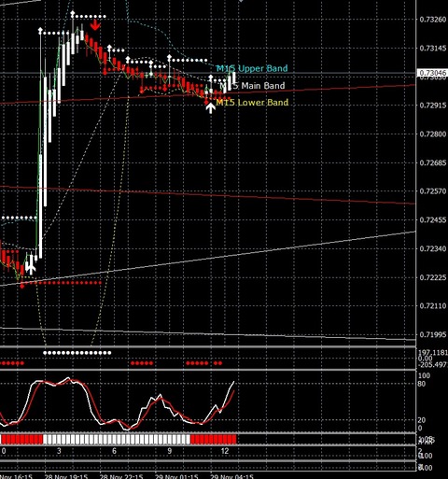Image resolution: width=448 pixels, height=479 pixels.
Task: Click the 28 Nov 22:15 time label
Action: pos(121,476)
